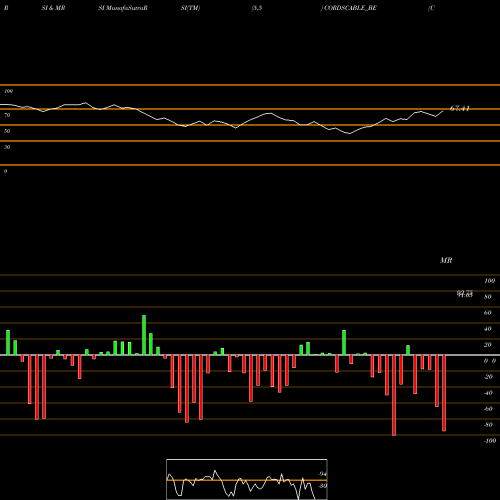Click the MR panel label

pos(446,260)
